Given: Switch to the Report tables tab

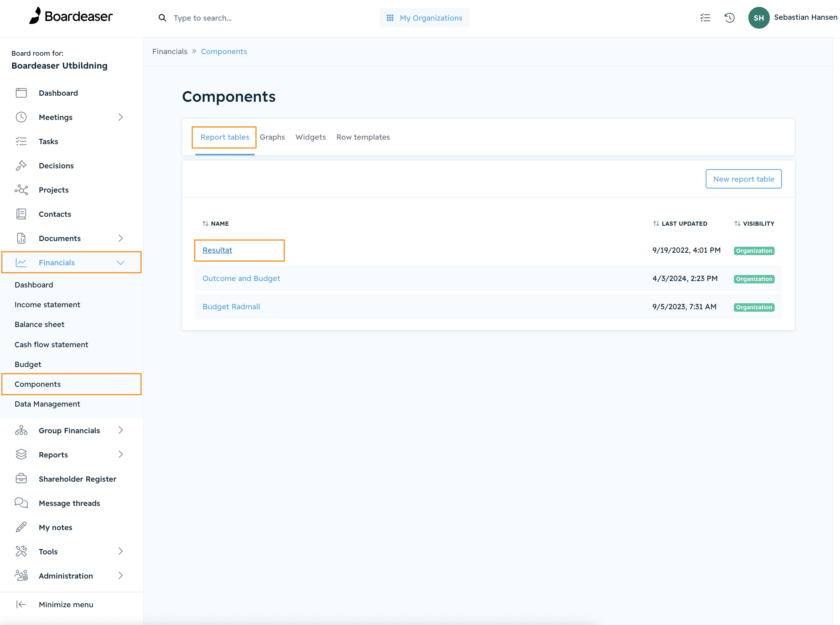Looking at the screenshot, I should [225, 137].
